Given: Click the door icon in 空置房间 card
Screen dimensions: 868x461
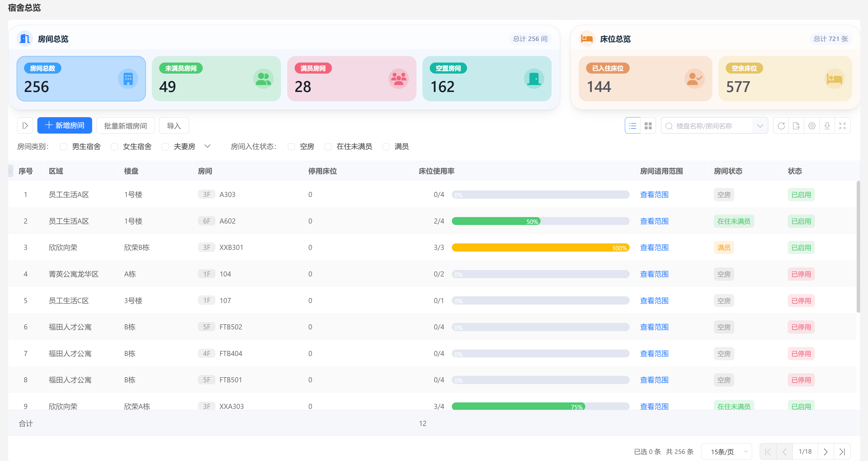Looking at the screenshot, I should pos(534,79).
